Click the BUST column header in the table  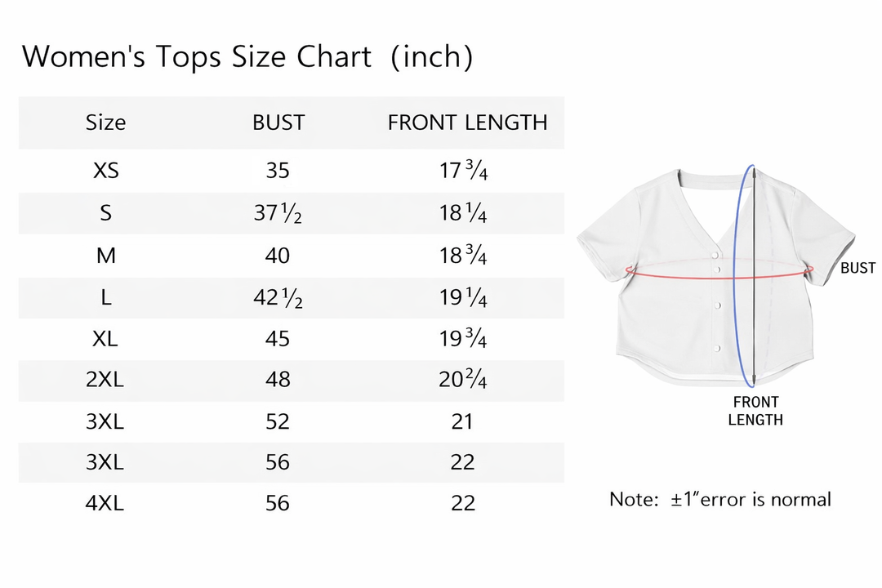pyautogui.click(x=278, y=122)
